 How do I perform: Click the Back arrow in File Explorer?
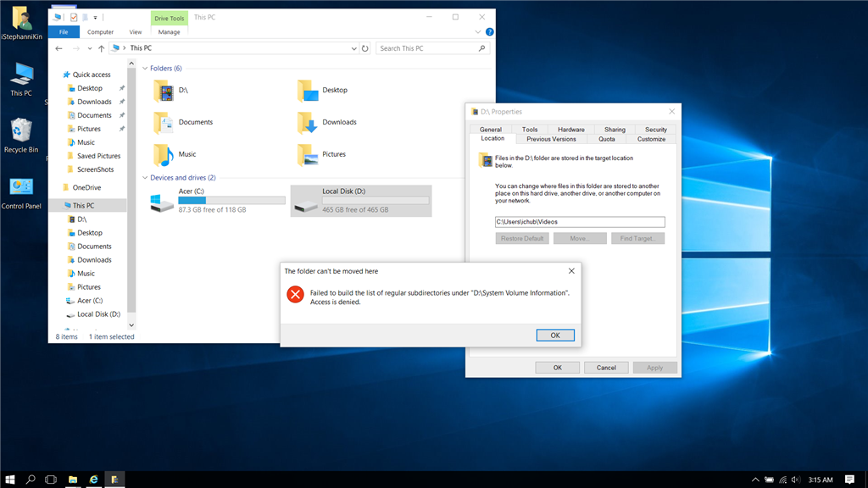click(x=58, y=48)
